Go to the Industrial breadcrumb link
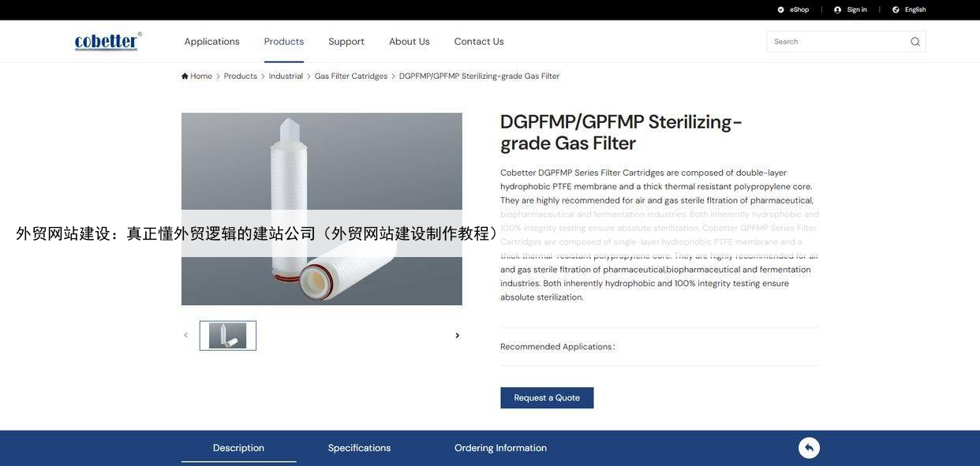This screenshot has width=980, height=466. coord(286,76)
